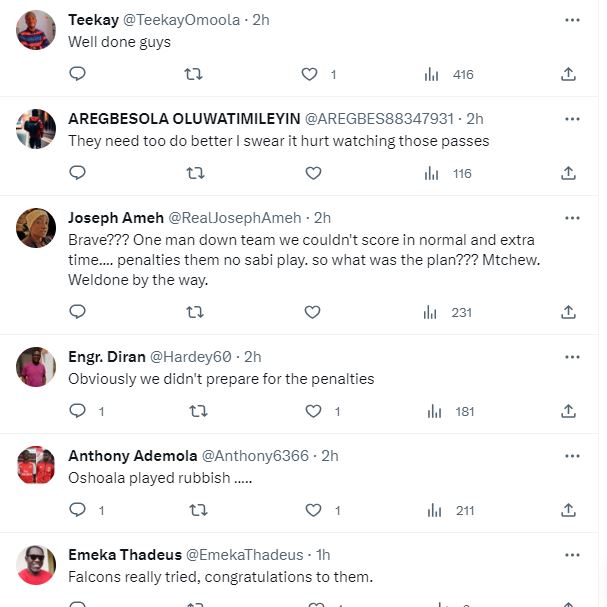Image resolution: width=607 pixels, height=607 pixels.
Task: Share Teekay's tweet via share icon
Action: (568, 74)
